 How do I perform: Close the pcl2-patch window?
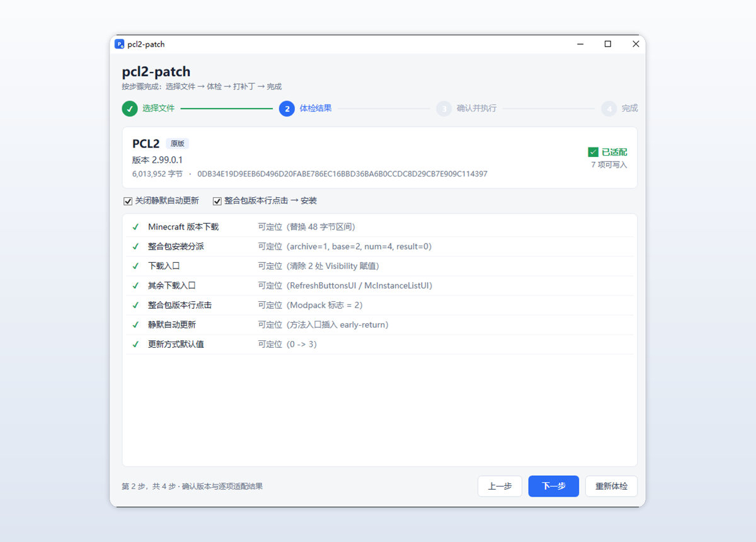[636, 44]
